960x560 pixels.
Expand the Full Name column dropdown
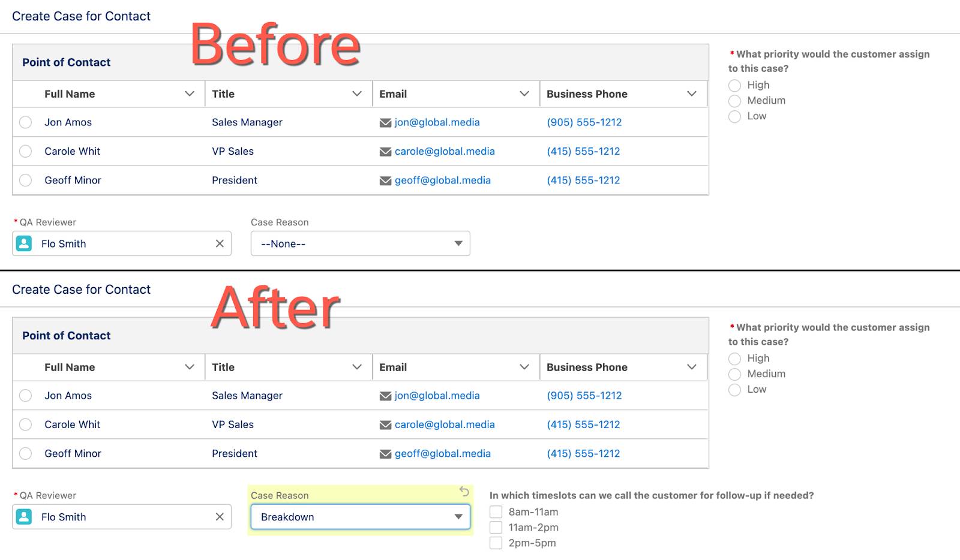tap(190, 94)
